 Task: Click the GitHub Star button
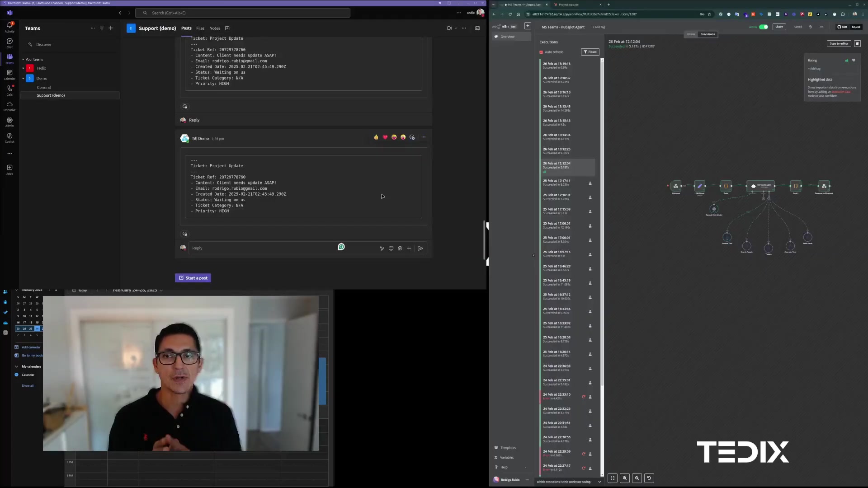coord(842,27)
